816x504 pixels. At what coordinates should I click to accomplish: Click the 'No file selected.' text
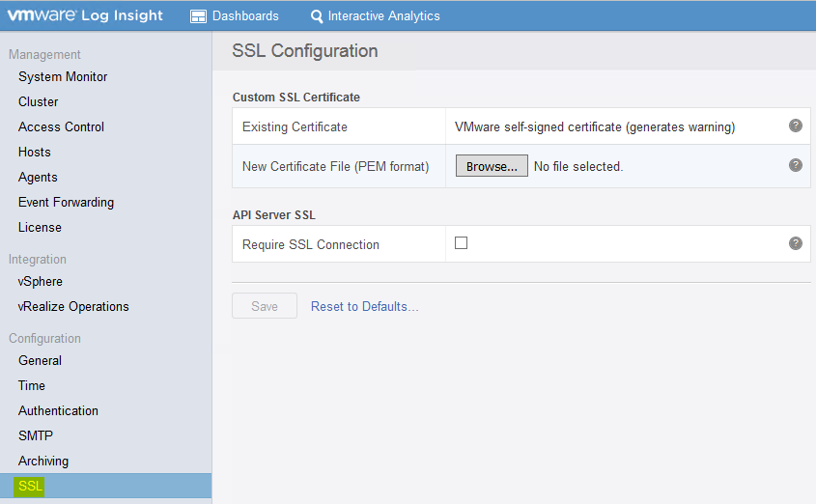(x=578, y=166)
